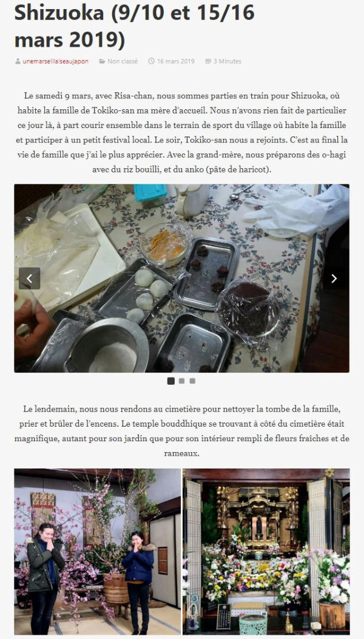364x639 pixels.
Task: Open the 16 mars 2019 date link
Action: click(176, 61)
